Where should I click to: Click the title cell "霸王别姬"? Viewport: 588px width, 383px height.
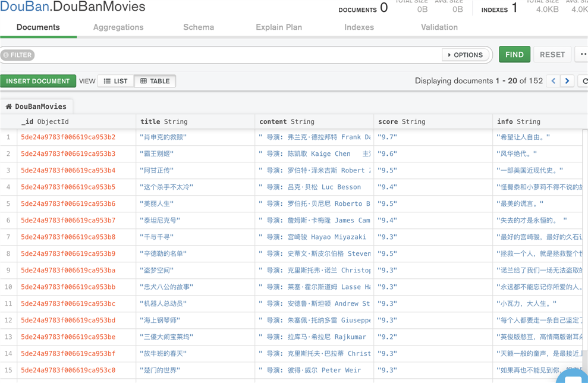click(195, 153)
